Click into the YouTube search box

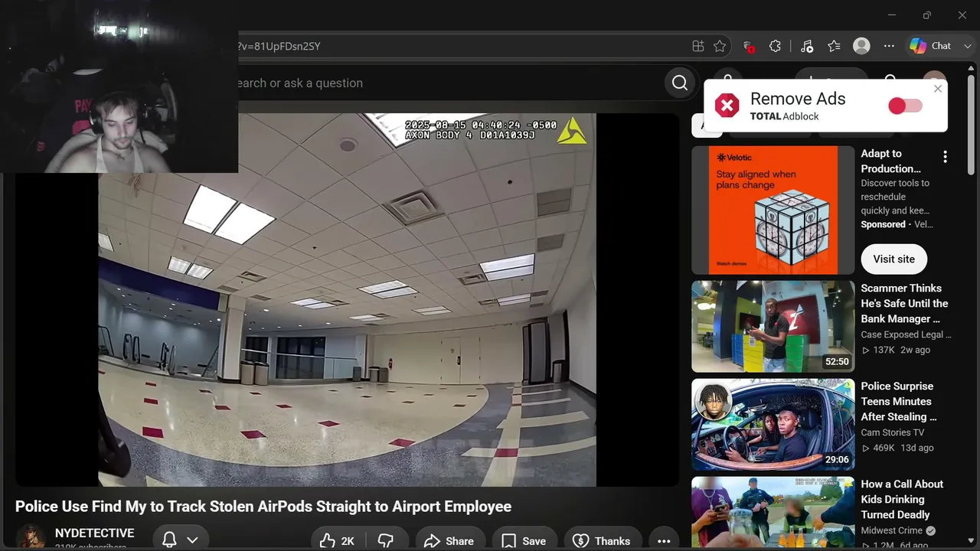coord(449,83)
